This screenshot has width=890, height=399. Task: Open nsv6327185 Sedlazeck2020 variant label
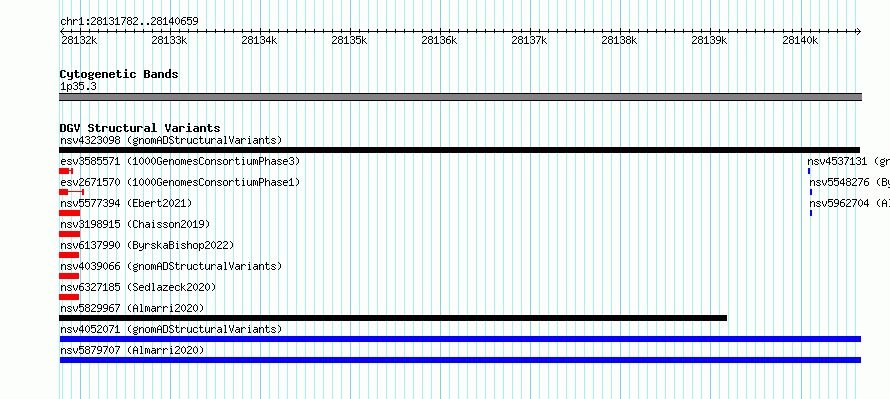pos(138,287)
